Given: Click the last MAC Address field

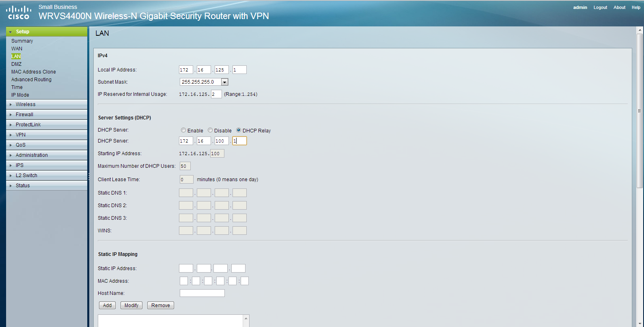Looking at the screenshot, I should pos(245,281).
